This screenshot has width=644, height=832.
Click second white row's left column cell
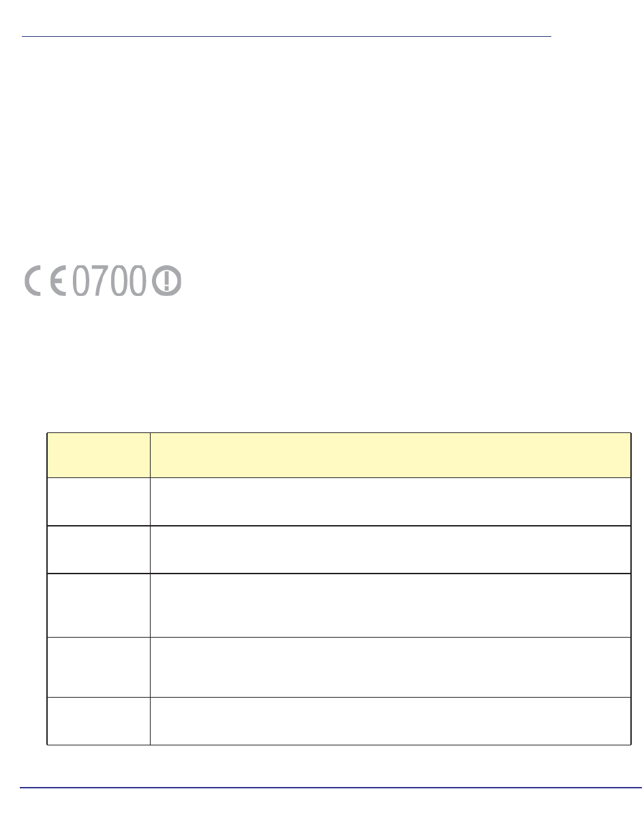pos(98,549)
